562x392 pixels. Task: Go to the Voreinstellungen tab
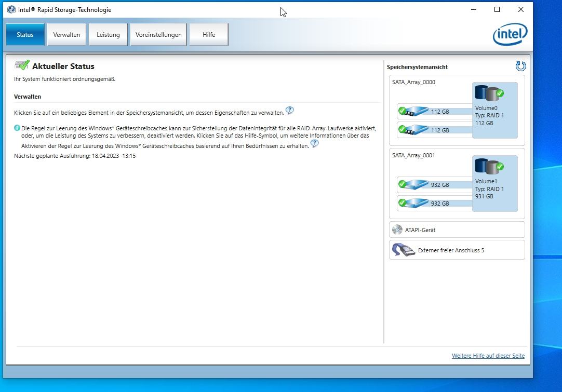tap(158, 34)
